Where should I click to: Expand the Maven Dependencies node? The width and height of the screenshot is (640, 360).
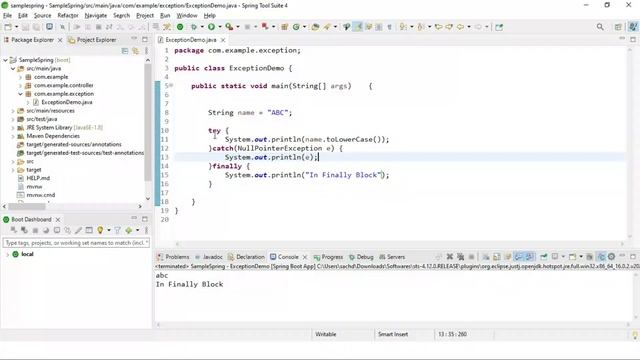coord(13,136)
